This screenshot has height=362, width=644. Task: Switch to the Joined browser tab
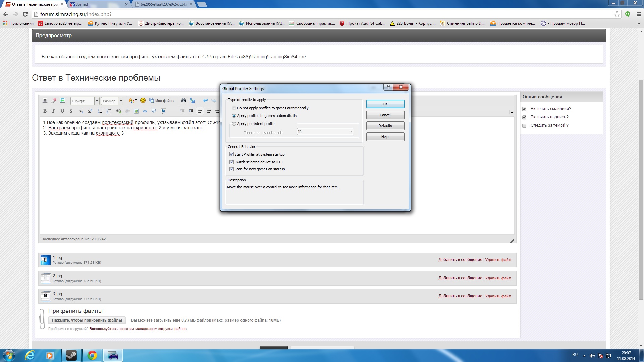97,4
